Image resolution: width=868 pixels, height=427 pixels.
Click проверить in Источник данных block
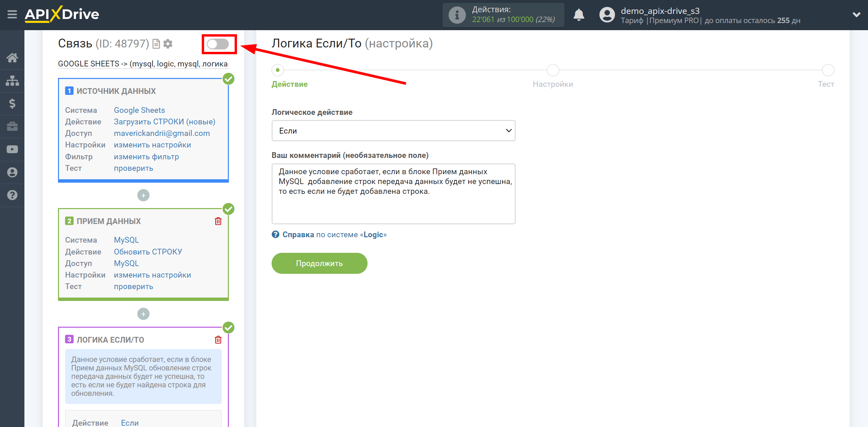[134, 168]
